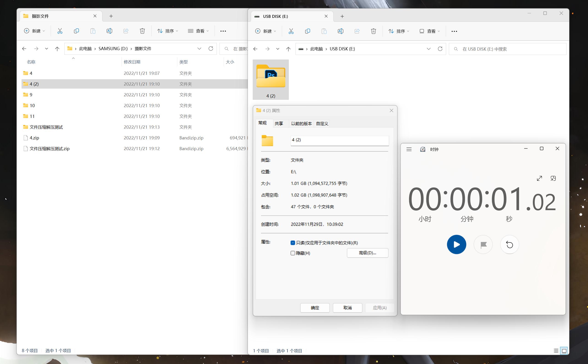
Task: Switch to the 共享 tab in properties
Action: point(279,123)
